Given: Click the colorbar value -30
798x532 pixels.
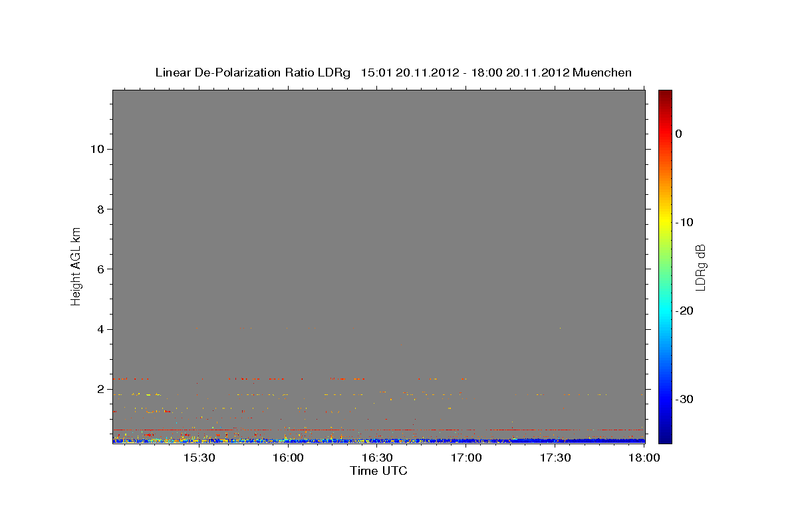Looking at the screenshot, I should pos(685,399).
